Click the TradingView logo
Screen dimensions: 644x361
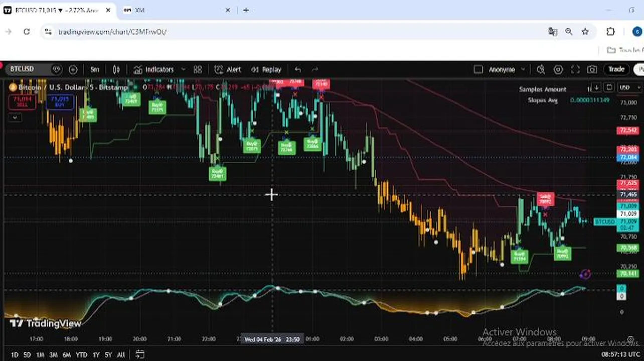pos(46,323)
